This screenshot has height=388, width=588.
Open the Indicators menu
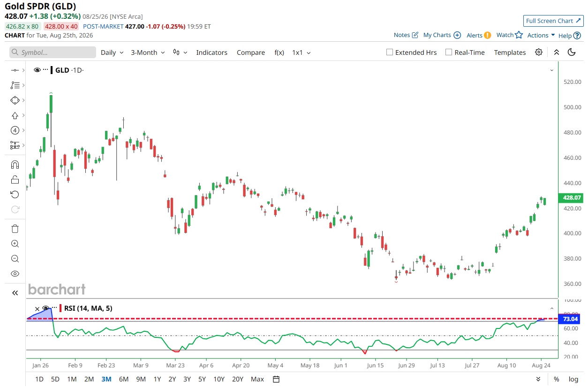click(x=211, y=52)
